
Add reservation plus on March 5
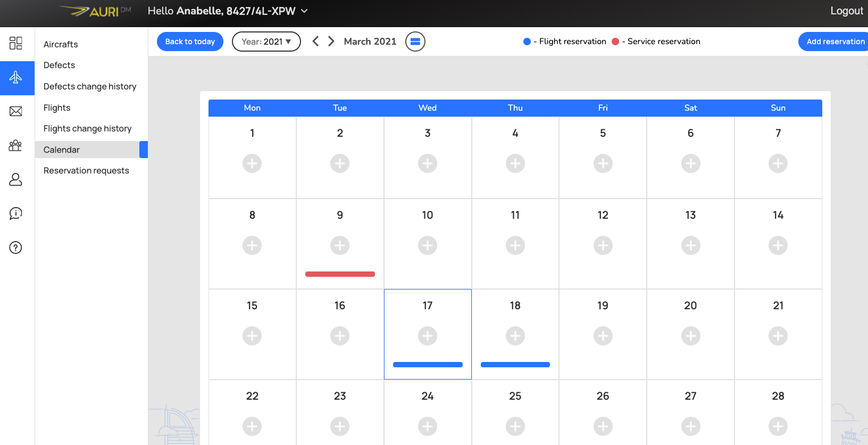tap(603, 163)
